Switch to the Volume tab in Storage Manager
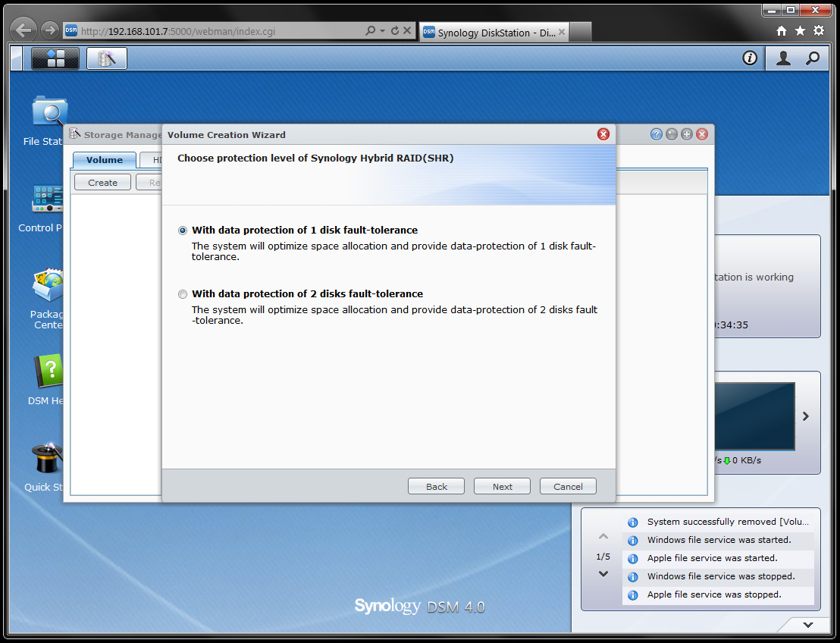This screenshot has width=840, height=643. point(105,160)
